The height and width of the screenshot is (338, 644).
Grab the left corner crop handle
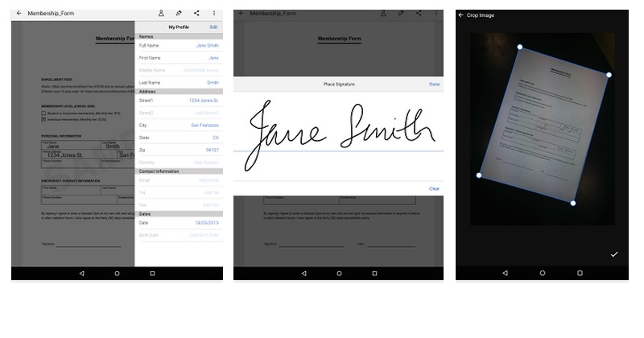(478, 175)
